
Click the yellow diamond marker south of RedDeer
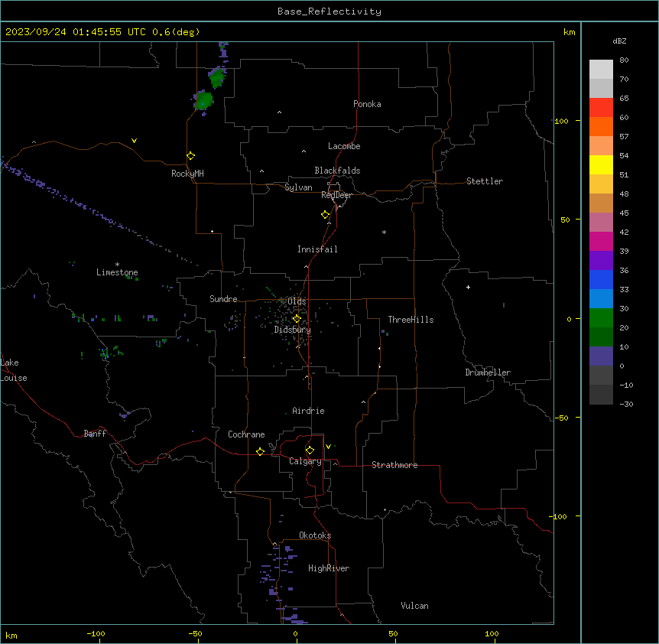tap(326, 215)
